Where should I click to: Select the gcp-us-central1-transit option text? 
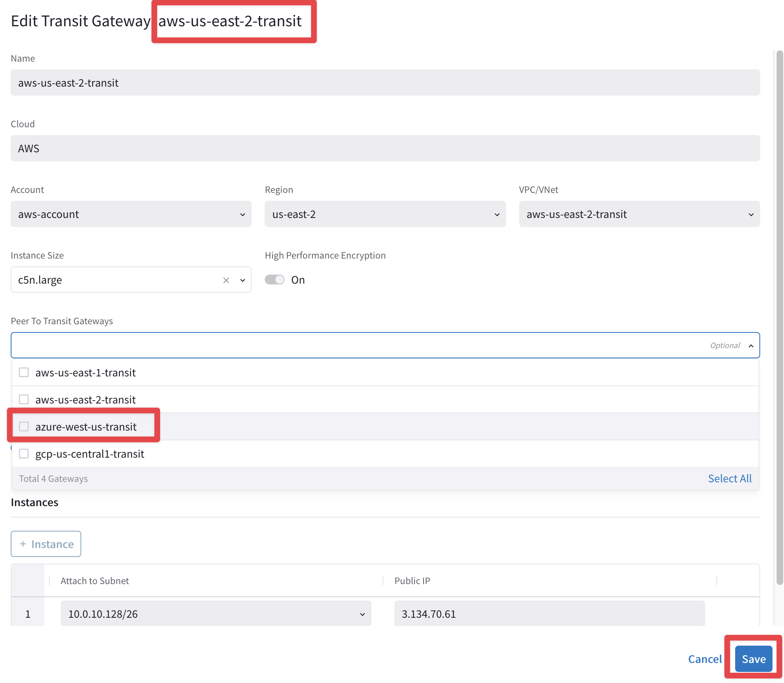[89, 454]
